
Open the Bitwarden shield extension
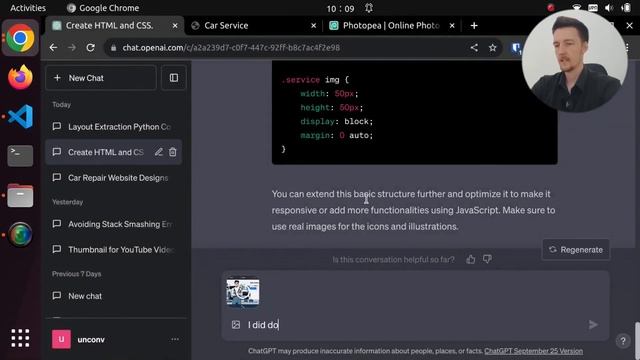(516, 48)
